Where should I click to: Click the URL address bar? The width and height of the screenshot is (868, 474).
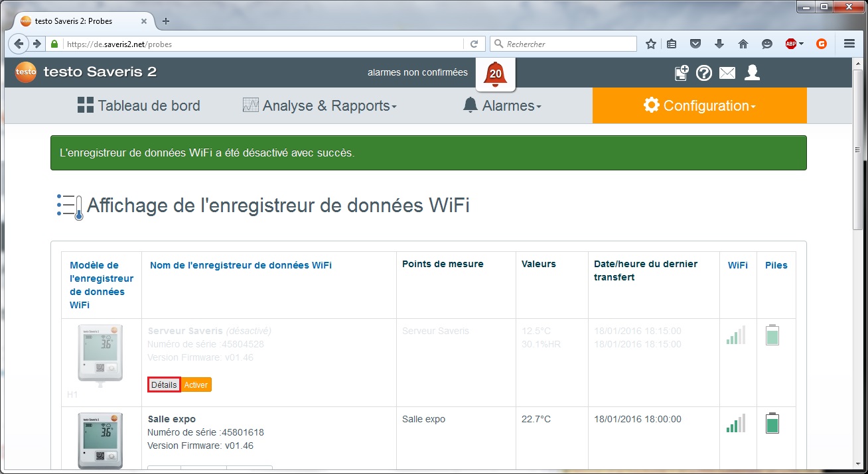coord(263,44)
